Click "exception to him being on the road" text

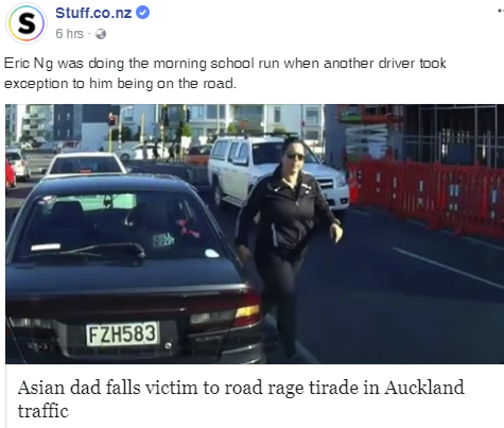pos(120,84)
